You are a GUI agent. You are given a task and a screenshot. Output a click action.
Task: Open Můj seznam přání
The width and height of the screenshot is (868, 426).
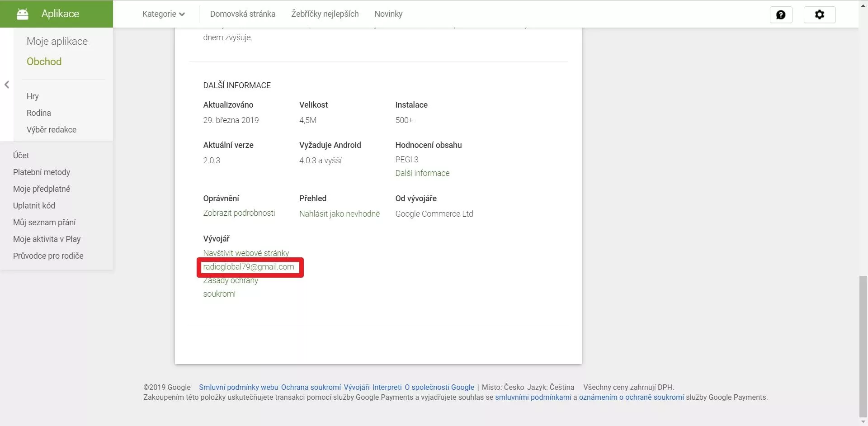44,222
